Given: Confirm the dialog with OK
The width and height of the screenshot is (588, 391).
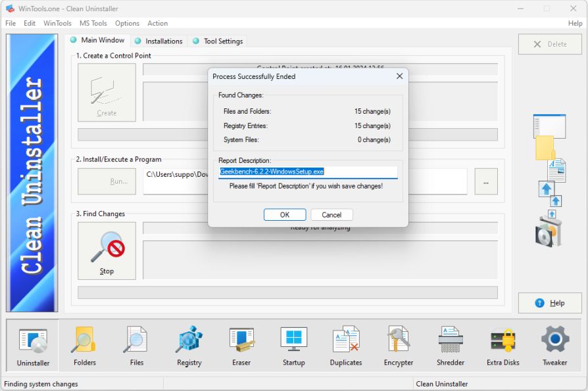Looking at the screenshot, I should point(285,215).
